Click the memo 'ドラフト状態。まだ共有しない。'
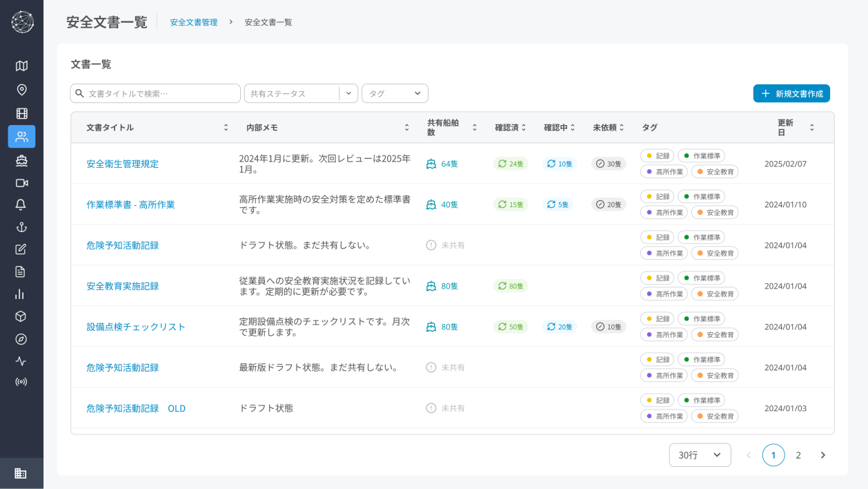Screen dimensions: 868x489 pos(305,245)
